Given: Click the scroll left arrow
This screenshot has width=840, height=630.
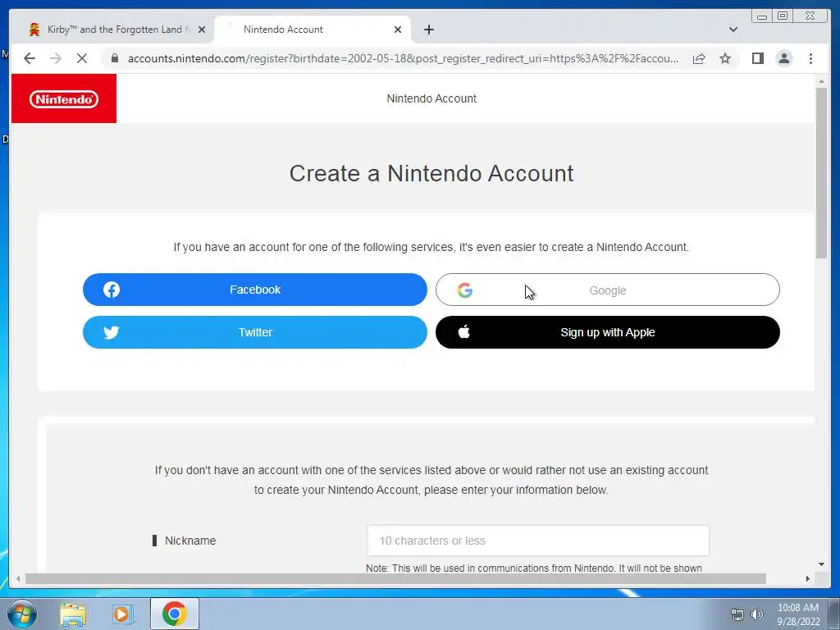Looking at the screenshot, I should click(18, 578).
